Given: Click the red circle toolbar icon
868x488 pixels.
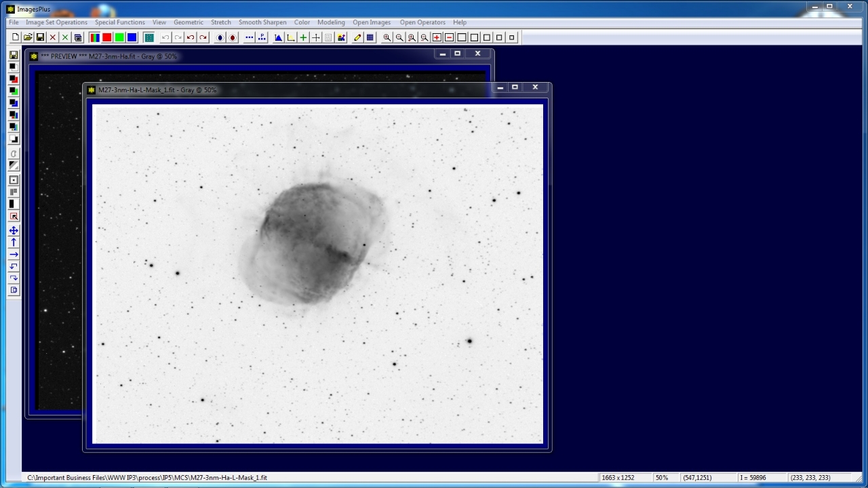Looking at the screenshot, I should pyautogui.click(x=233, y=37).
